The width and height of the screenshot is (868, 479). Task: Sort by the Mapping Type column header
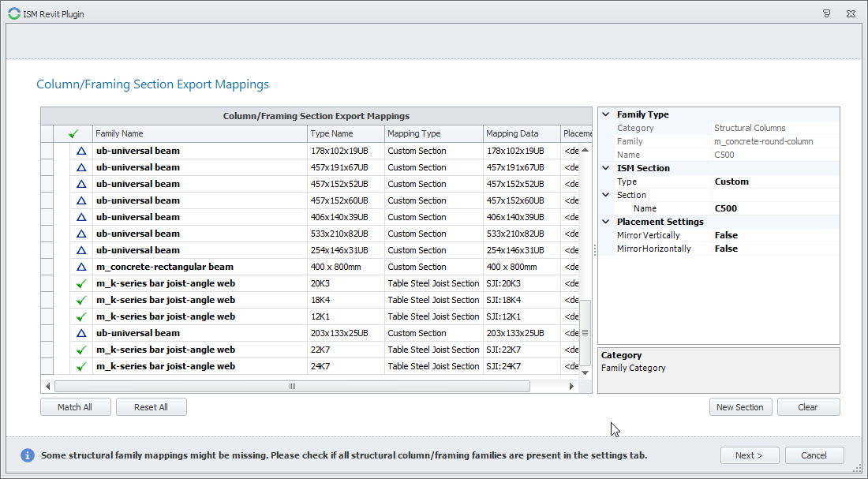[x=433, y=134]
